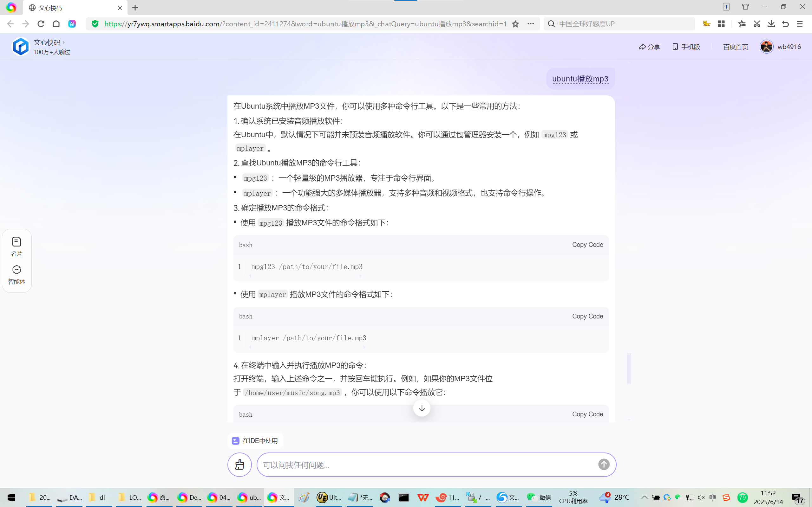812x507 pixels.
Task: Copy Code for mpg123 command
Action: tap(587, 245)
